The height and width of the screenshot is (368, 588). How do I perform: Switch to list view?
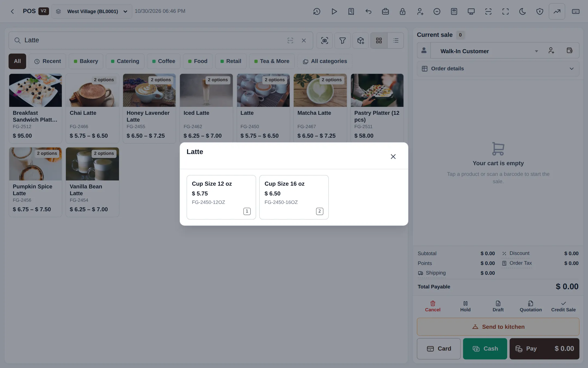(x=396, y=41)
